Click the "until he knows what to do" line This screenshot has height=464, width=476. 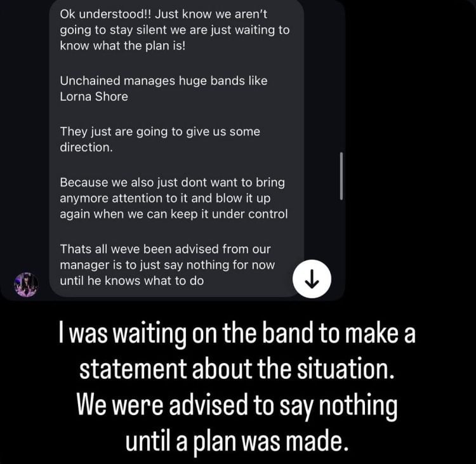tap(132, 281)
